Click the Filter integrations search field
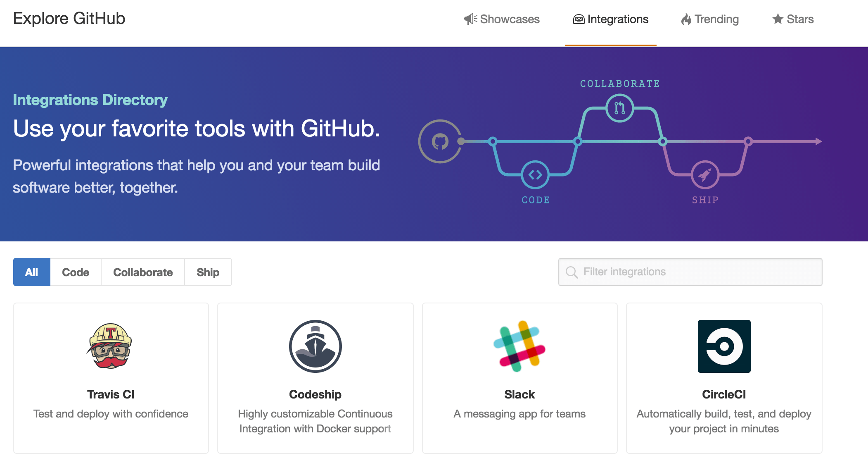This screenshot has height=458, width=868. click(x=690, y=272)
